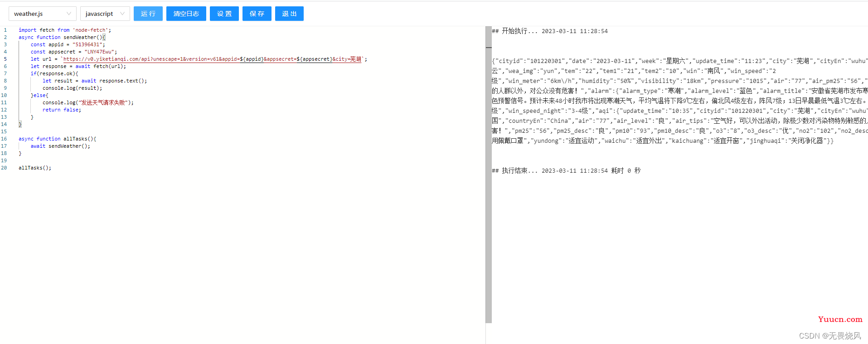Click line number 1 in the gutter

5,30
